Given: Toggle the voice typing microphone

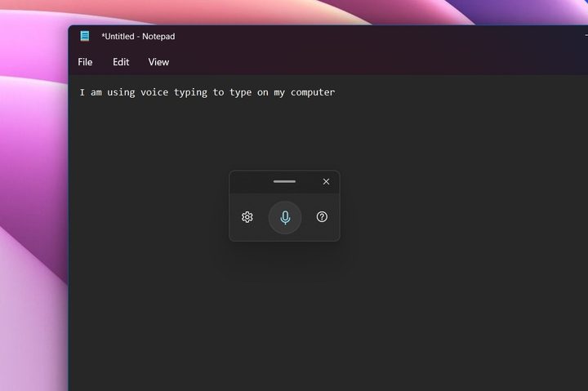Looking at the screenshot, I should coord(285,217).
